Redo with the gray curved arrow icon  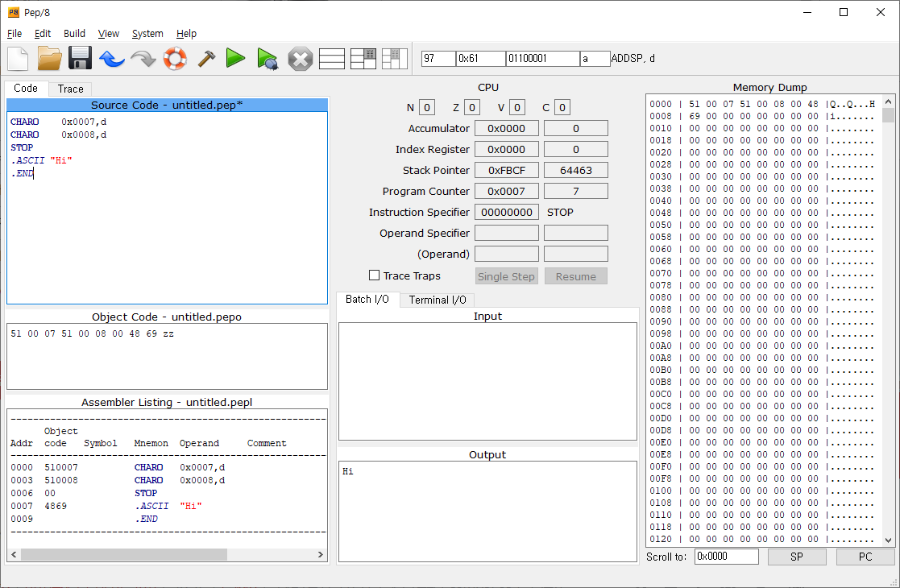(x=143, y=59)
